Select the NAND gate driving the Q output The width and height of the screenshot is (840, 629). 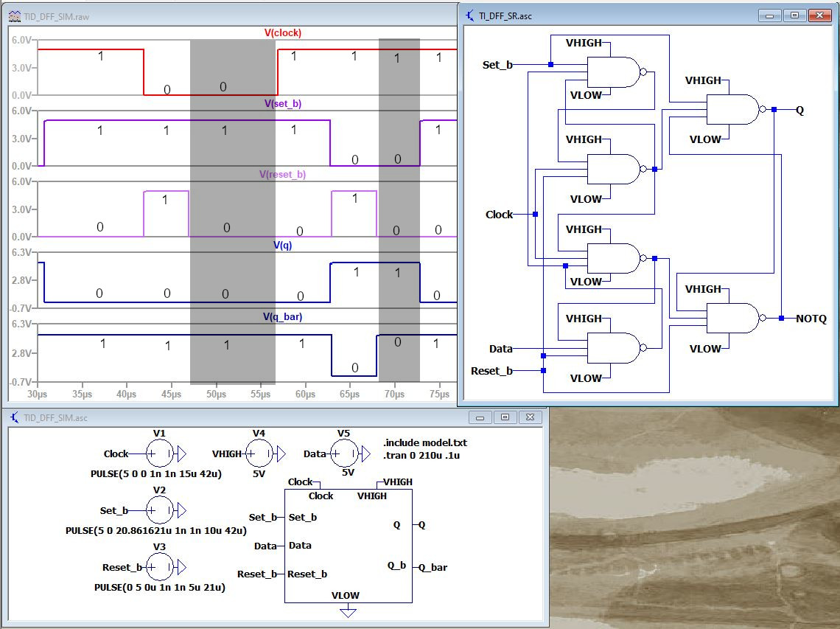732,109
